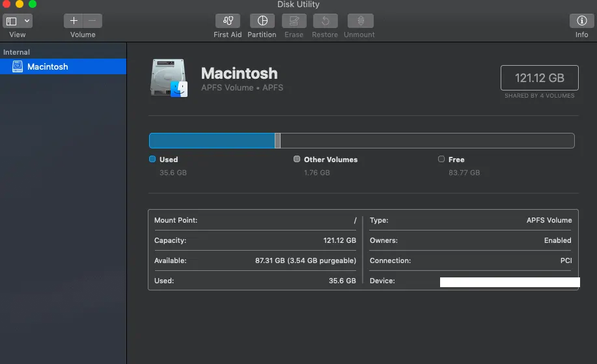Image resolution: width=597 pixels, height=364 pixels.
Task: Click the Macintosh drive icon in sidebar
Action: [18, 66]
